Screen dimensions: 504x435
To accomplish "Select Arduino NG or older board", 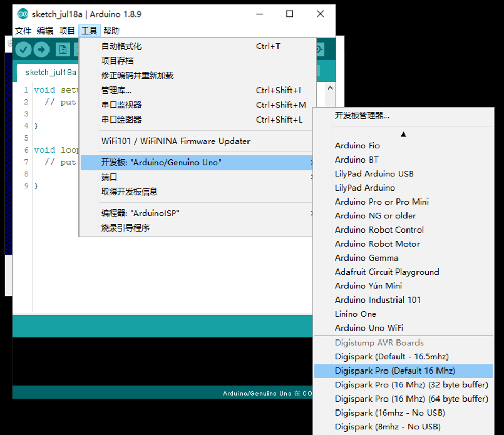I will tap(403, 216).
